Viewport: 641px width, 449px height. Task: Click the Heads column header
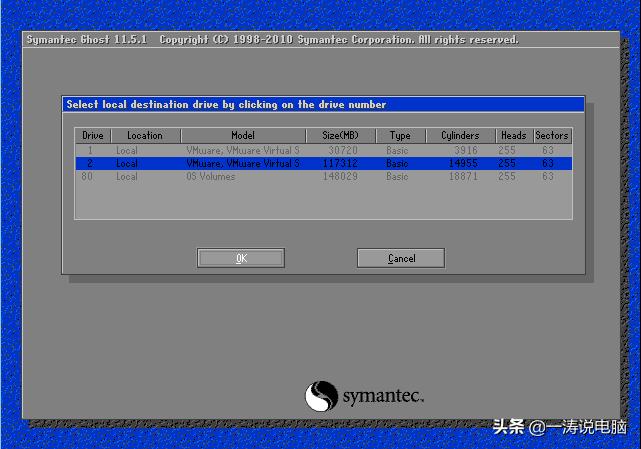pos(514,135)
